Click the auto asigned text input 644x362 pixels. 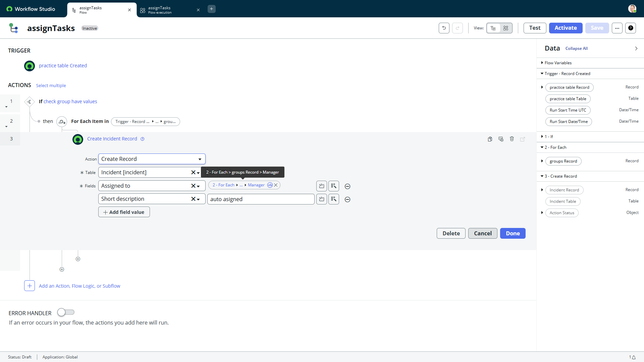coord(261,199)
